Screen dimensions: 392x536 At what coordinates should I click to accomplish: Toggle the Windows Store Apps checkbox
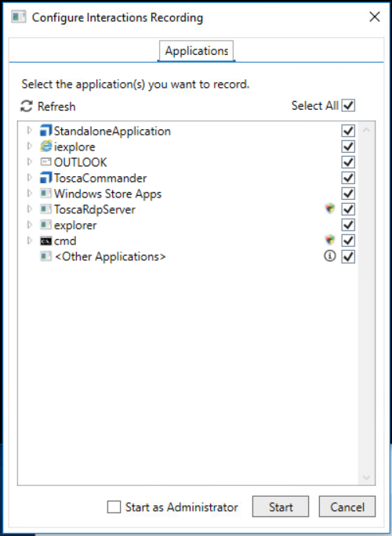point(348,194)
